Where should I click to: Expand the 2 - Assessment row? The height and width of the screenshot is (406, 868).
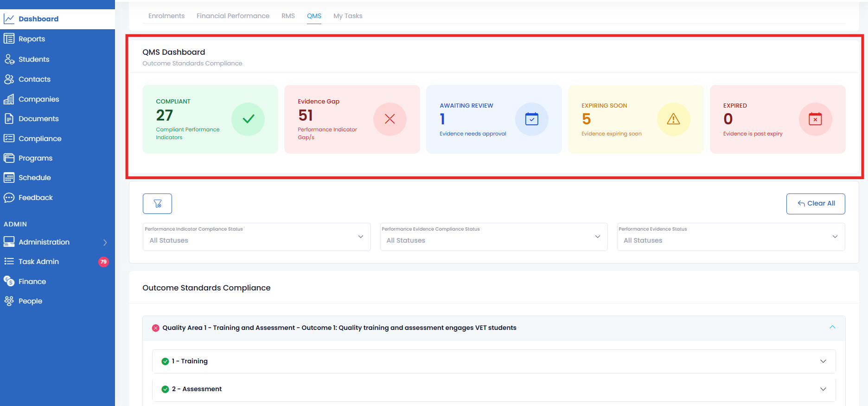tap(493, 389)
